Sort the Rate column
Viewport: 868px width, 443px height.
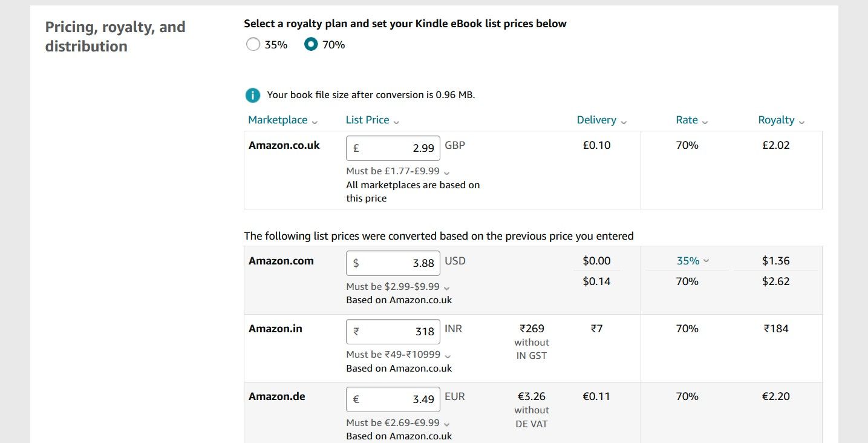pyautogui.click(x=705, y=120)
